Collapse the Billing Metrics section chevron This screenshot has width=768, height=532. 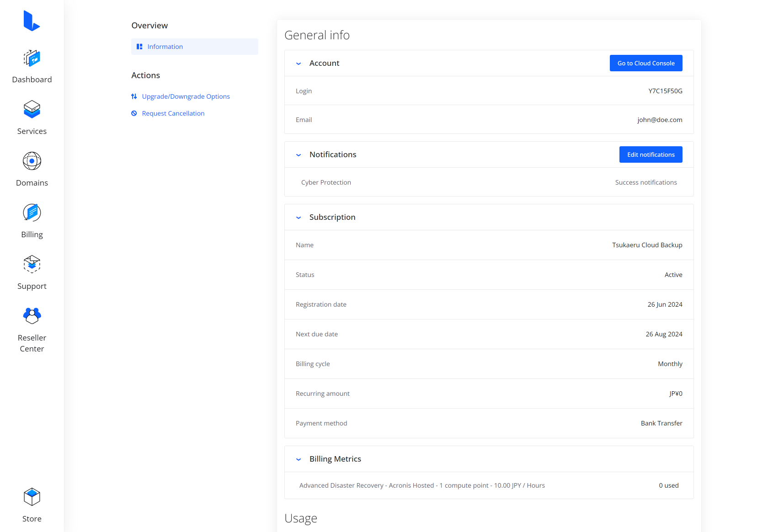coord(299,459)
